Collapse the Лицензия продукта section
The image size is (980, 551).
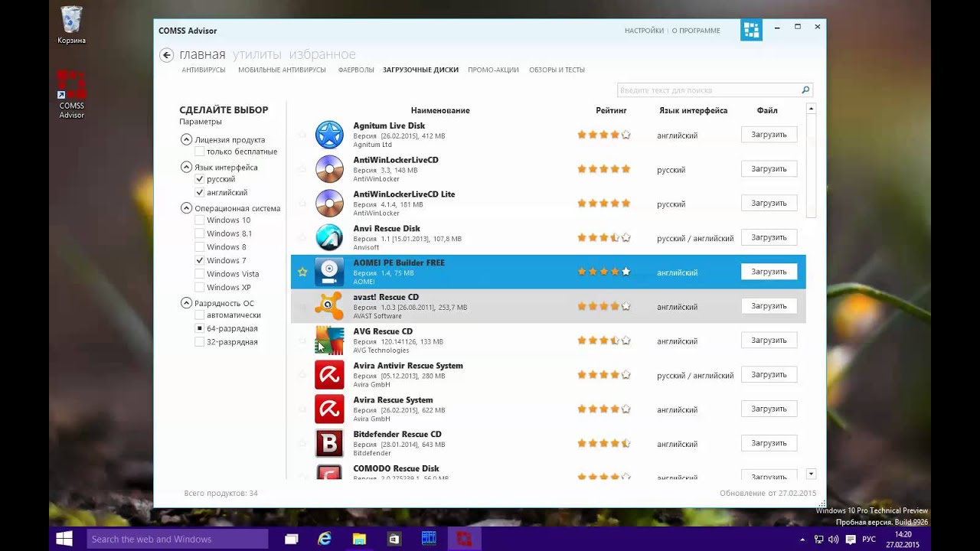[186, 139]
